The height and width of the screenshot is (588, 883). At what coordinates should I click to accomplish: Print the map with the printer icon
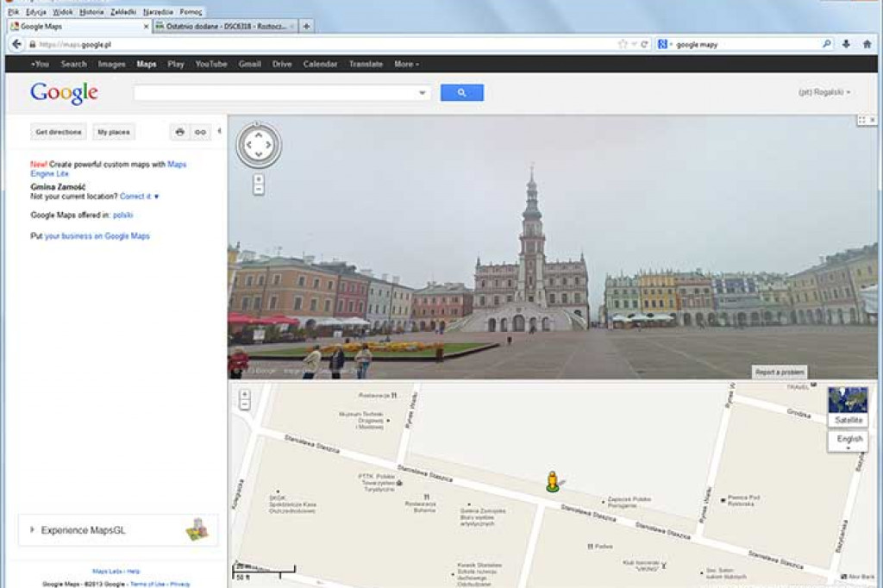pyautogui.click(x=179, y=132)
